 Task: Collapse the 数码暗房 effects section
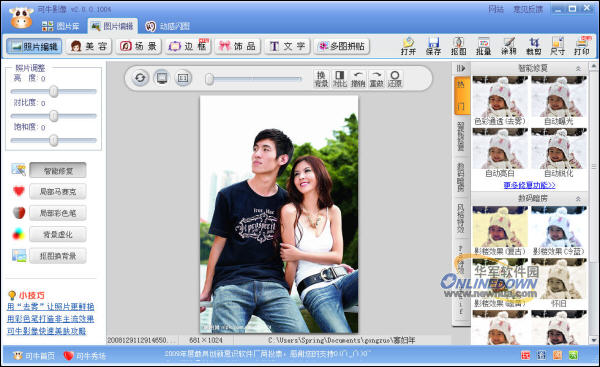[x=578, y=199]
